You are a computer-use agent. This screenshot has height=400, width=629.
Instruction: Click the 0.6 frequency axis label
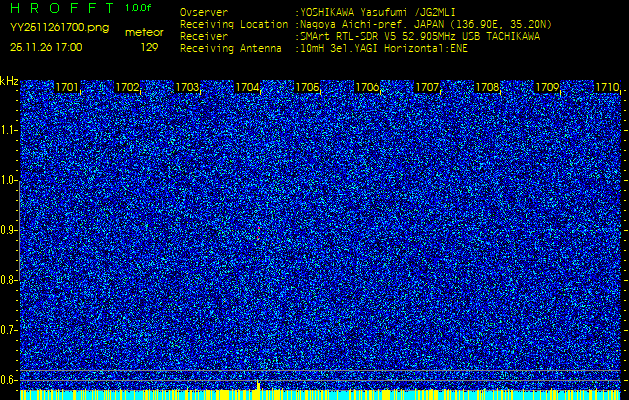pyautogui.click(x=8, y=380)
